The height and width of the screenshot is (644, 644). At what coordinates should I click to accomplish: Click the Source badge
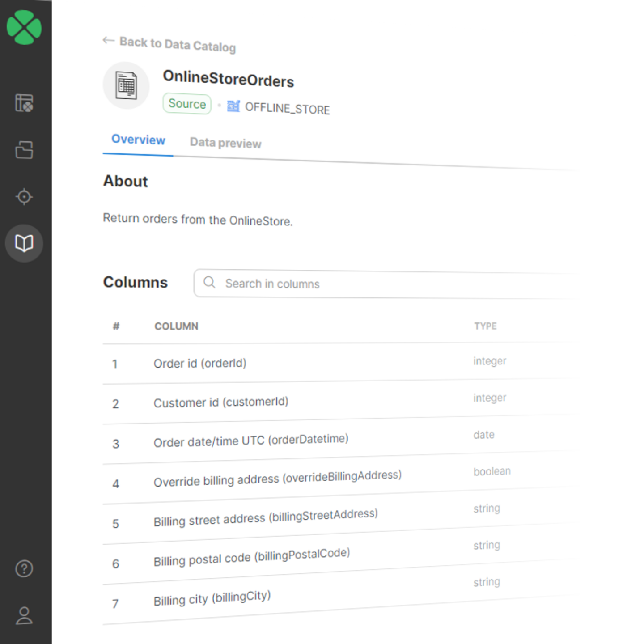pyautogui.click(x=186, y=103)
